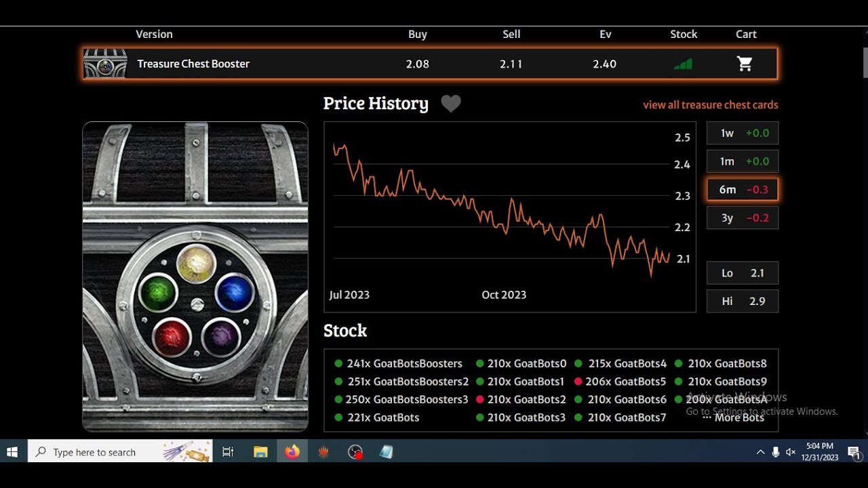The width and height of the screenshot is (868, 488).
Task: Select the 3y price history range
Action: (743, 218)
